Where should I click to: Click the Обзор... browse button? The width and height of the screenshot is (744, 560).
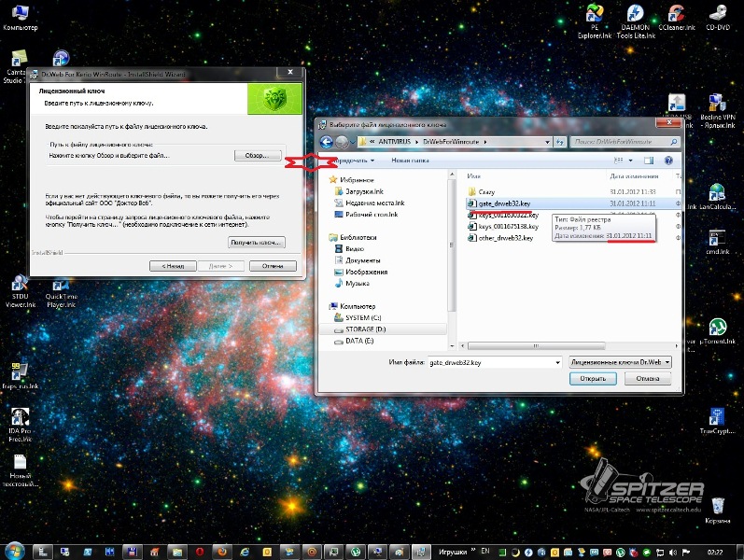(257, 156)
